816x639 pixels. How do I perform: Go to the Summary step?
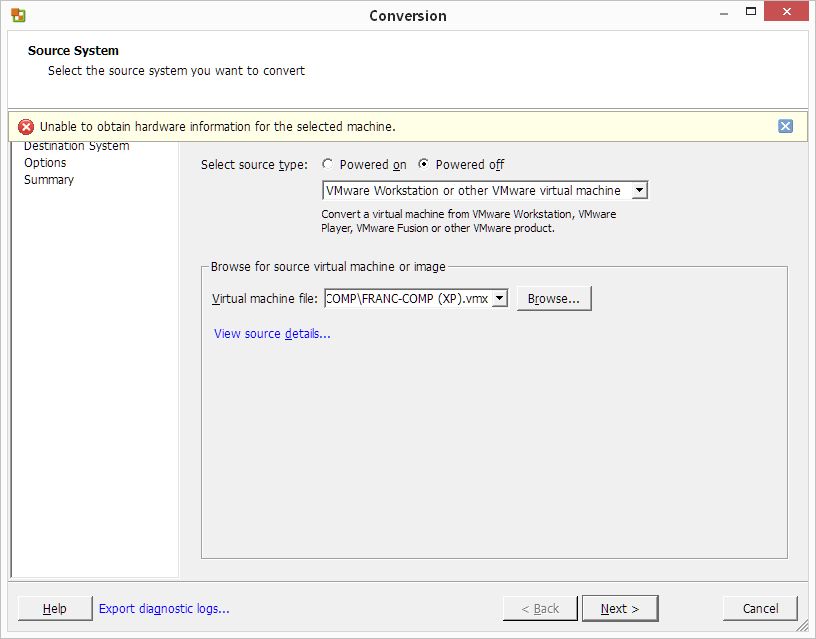49,180
